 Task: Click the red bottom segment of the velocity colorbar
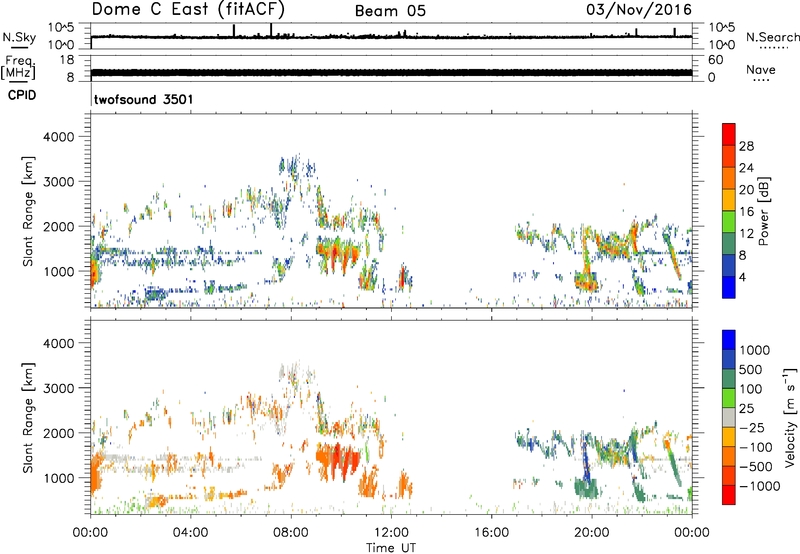tap(729, 495)
